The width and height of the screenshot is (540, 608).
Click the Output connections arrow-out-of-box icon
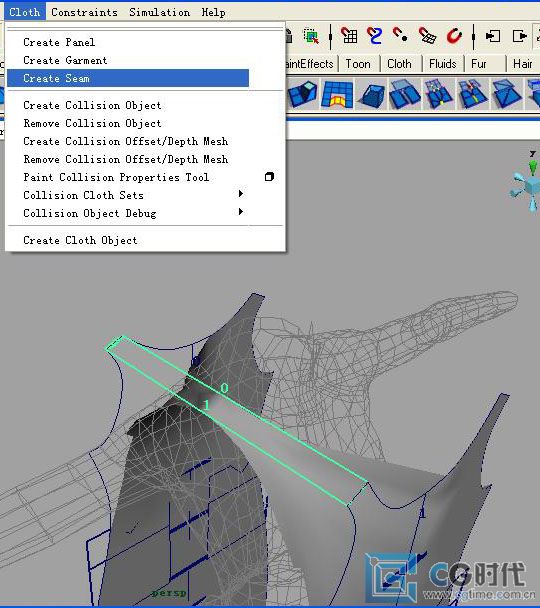point(519,36)
